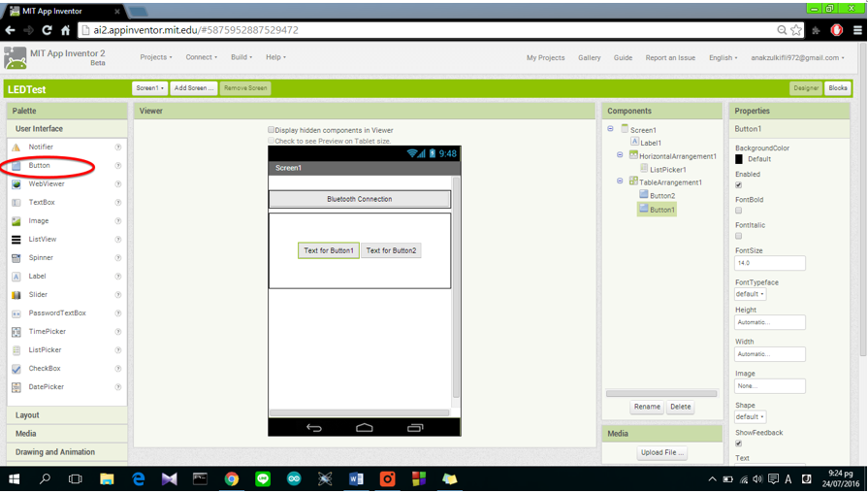The width and height of the screenshot is (868, 493).
Task: Expand the Media palette section
Action: pos(67,434)
